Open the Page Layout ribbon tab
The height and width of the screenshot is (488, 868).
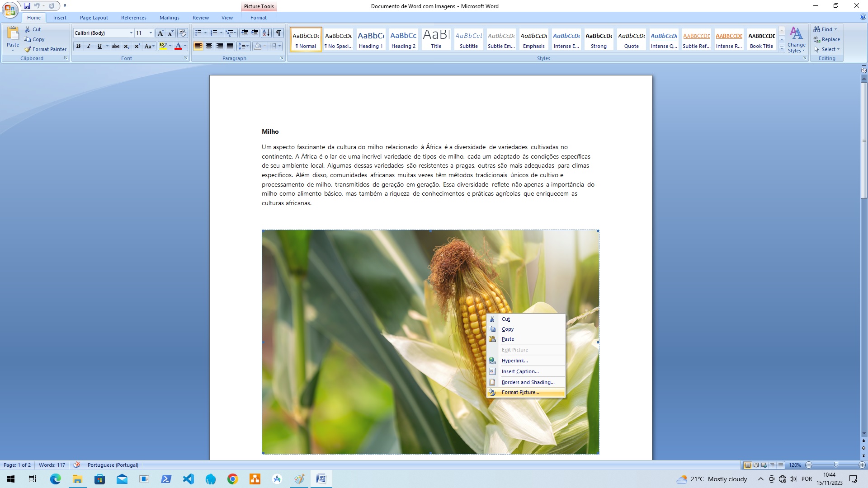coord(94,18)
